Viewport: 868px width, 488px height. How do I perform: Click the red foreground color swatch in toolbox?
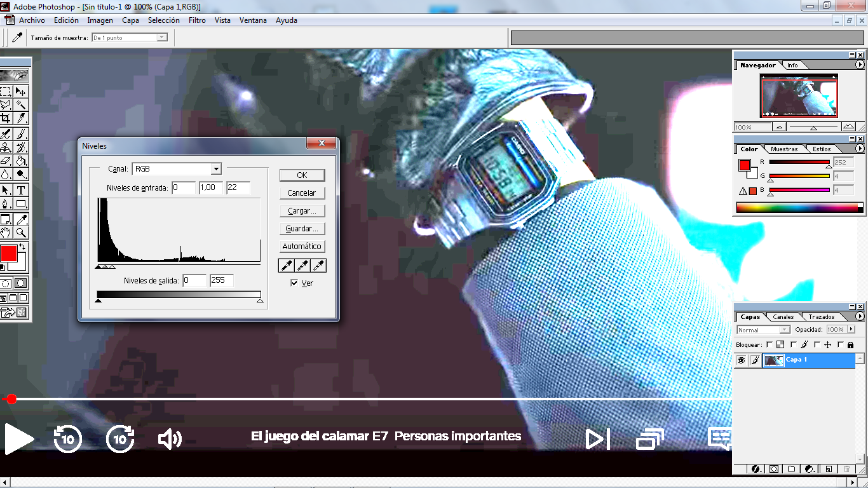[x=8, y=254]
